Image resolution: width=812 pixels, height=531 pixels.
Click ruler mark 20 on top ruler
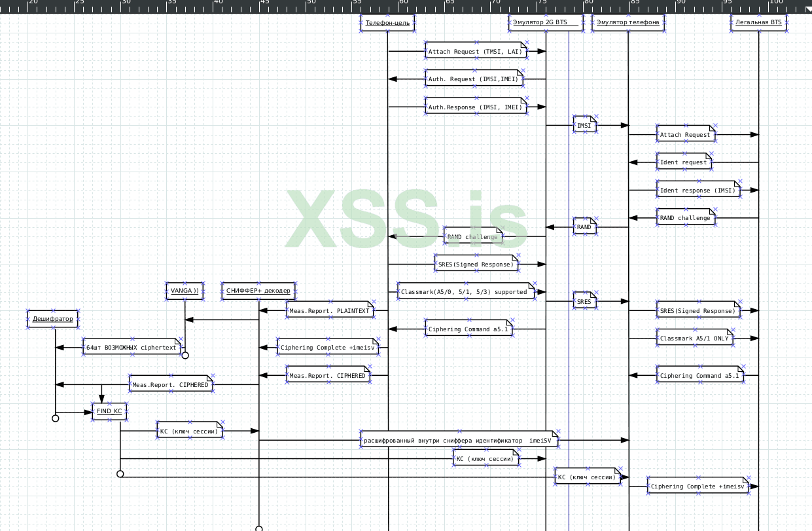(33, 2)
